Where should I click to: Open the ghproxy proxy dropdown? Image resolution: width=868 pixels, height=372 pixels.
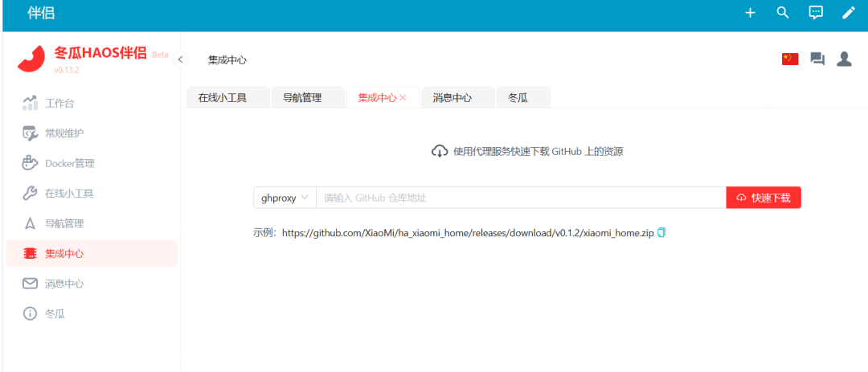click(x=285, y=198)
